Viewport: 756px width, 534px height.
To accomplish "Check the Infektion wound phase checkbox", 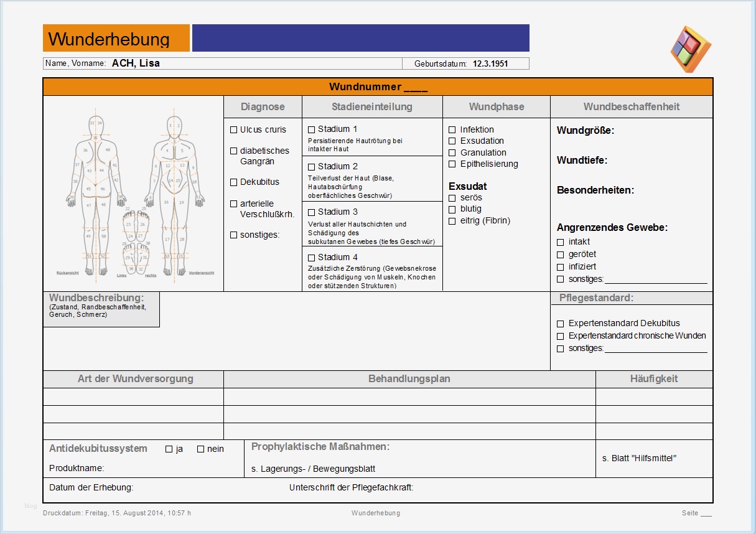I will (x=452, y=129).
